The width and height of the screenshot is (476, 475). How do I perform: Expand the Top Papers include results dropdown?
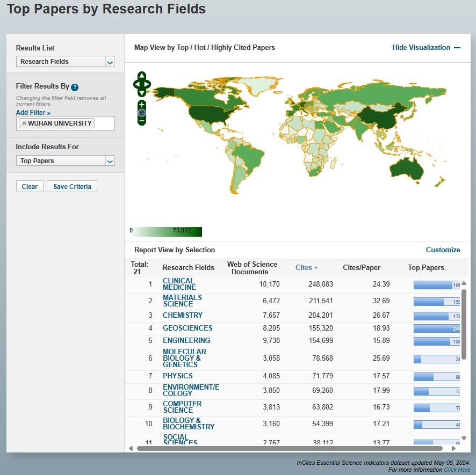[65, 161]
